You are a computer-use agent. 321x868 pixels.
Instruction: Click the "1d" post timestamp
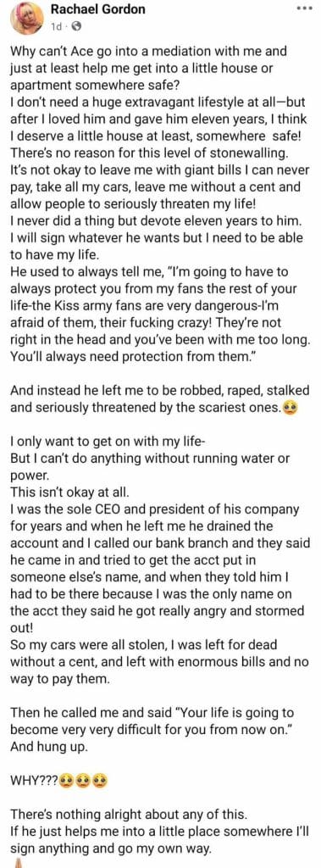point(56,26)
